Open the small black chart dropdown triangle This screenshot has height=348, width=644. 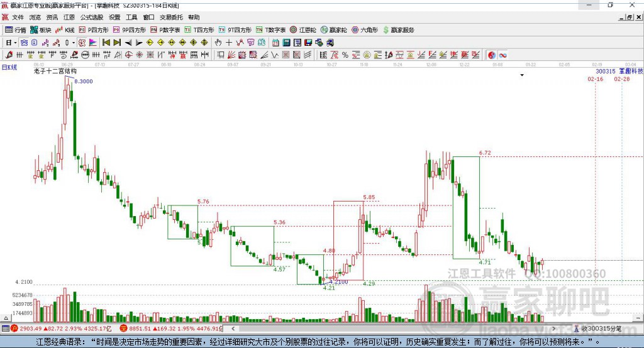(522, 75)
